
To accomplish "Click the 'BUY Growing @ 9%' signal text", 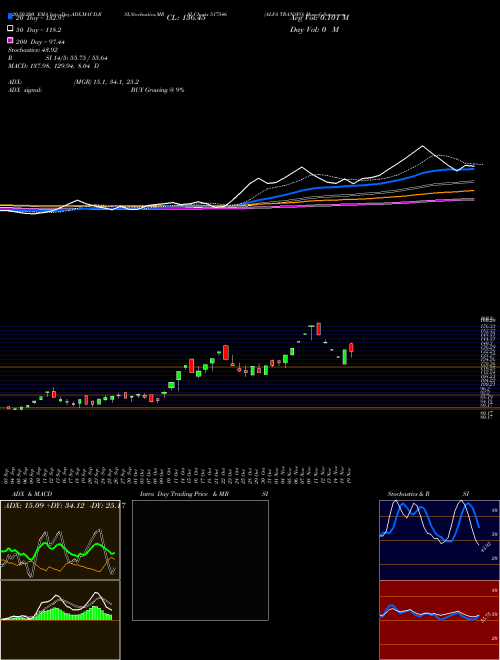I will point(157,90).
